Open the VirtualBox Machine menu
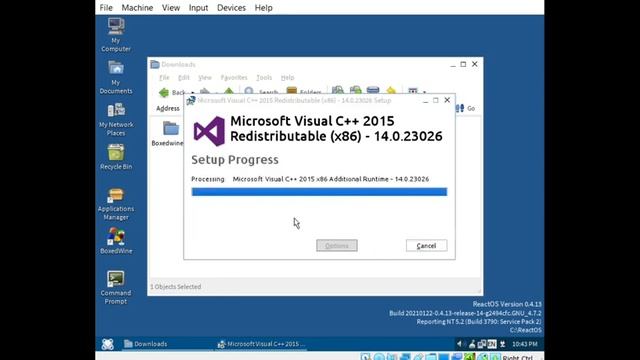This screenshot has width=640, height=360. click(x=137, y=8)
